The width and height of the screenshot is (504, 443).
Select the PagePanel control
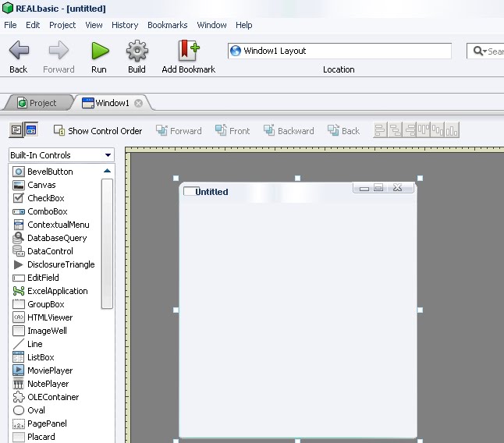(40, 424)
